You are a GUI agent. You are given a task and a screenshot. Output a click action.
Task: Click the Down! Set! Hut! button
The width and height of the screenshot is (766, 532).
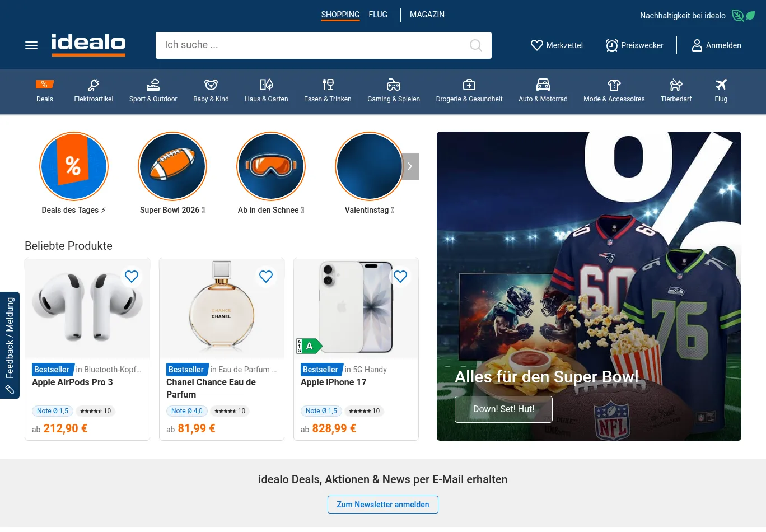[503, 409]
